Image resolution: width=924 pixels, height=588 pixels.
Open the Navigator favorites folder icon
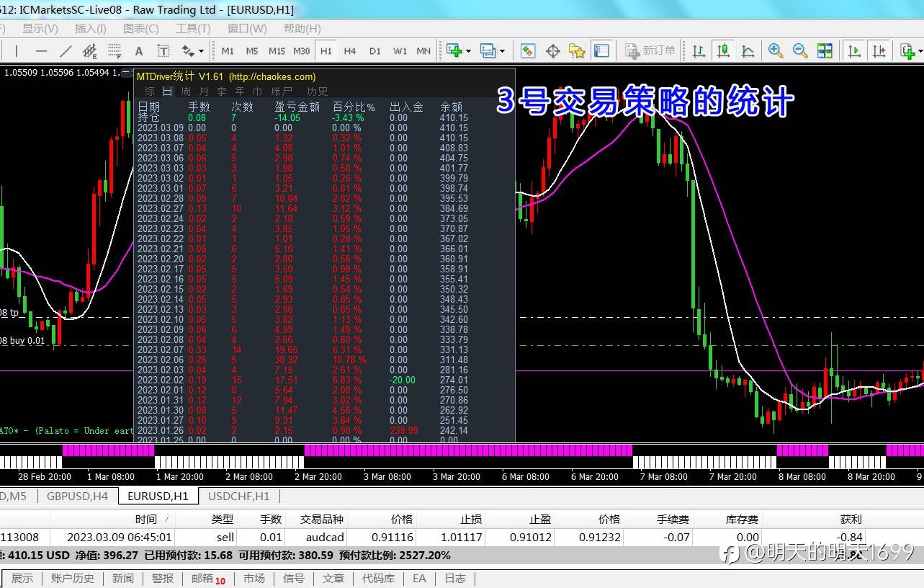pyautogui.click(x=577, y=50)
